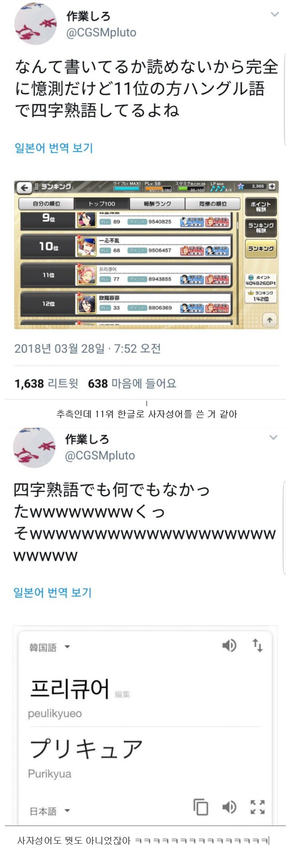Image resolution: width=293 pixels, height=868 pixels.
Task: Switch to the トップ100 tab
Action: tap(102, 204)
